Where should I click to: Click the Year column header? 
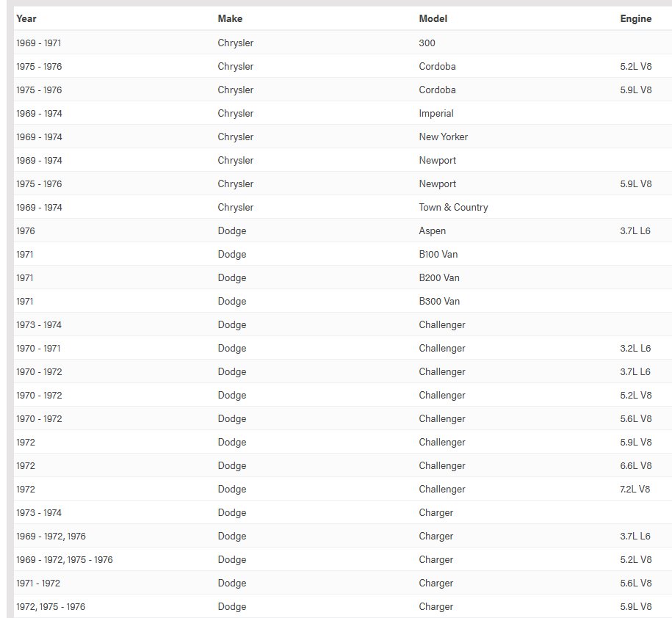point(26,19)
